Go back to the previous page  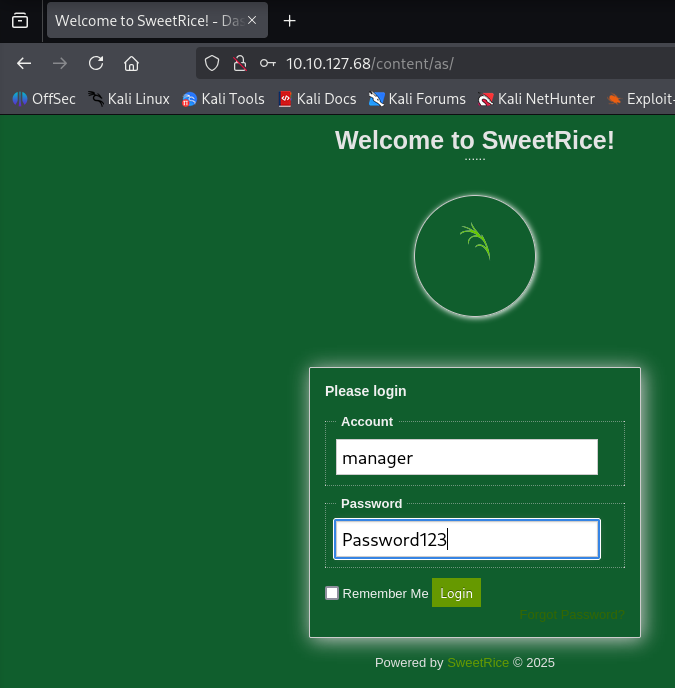[x=24, y=64]
